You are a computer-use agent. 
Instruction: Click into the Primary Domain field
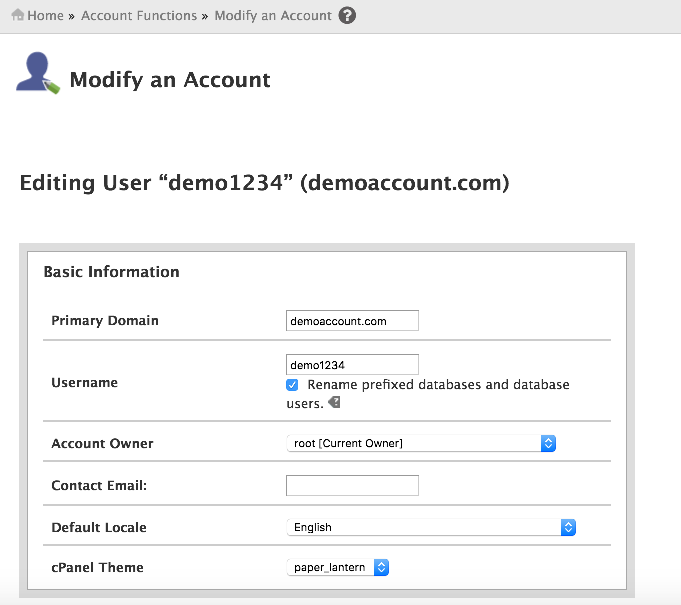(x=352, y=321)
